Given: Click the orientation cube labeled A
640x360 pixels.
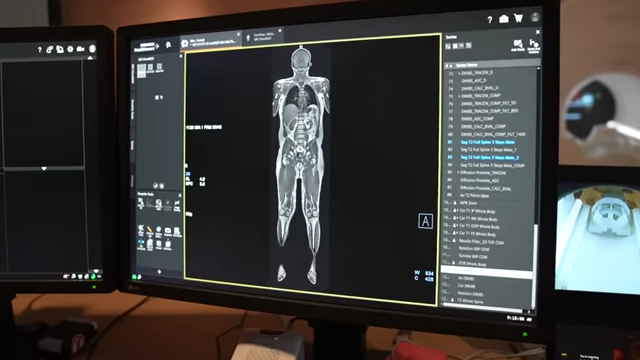Looking at the screenshot, I should coord(425,221).
